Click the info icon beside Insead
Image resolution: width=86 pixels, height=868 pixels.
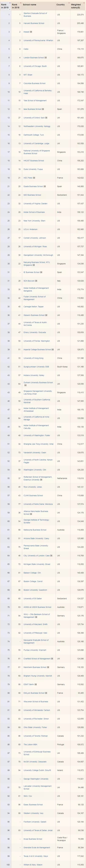(31, 32)
